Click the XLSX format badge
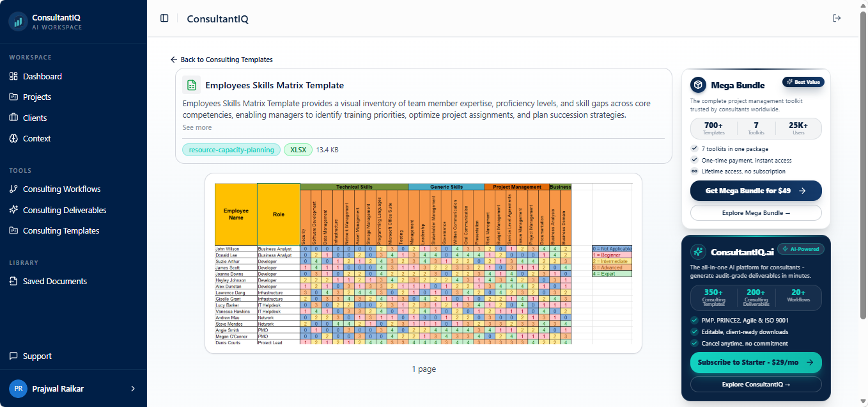Screen dimensions: 868x407 coord(298,150)
